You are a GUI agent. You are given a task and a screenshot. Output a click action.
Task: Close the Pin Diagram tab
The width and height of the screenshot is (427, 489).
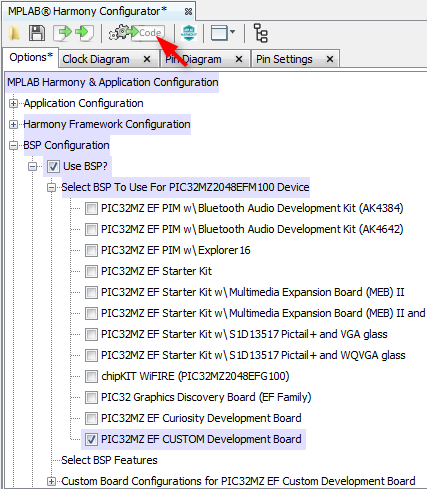pos(239,59)
